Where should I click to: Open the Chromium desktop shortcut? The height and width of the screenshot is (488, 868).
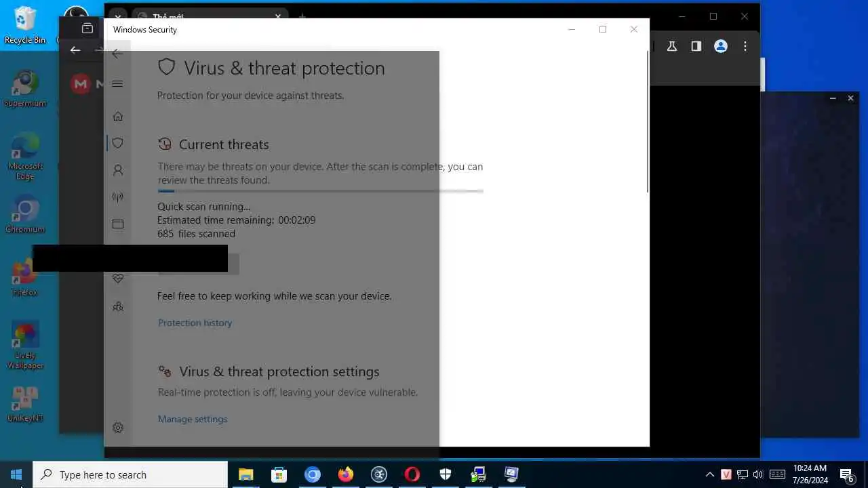(x=25, y=214)
